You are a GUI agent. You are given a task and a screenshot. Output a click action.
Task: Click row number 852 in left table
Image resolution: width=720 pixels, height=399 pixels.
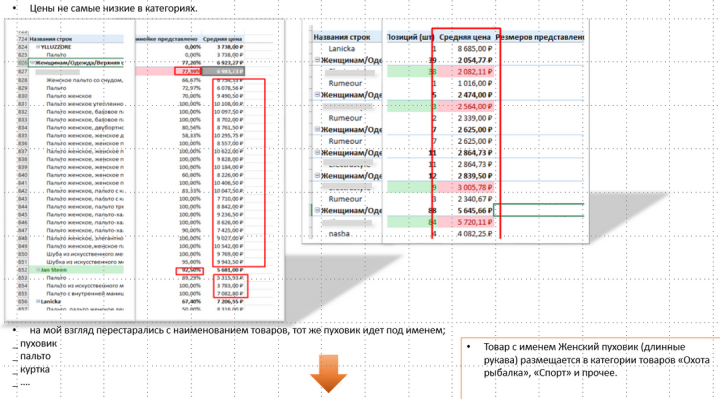click(22, 270)
